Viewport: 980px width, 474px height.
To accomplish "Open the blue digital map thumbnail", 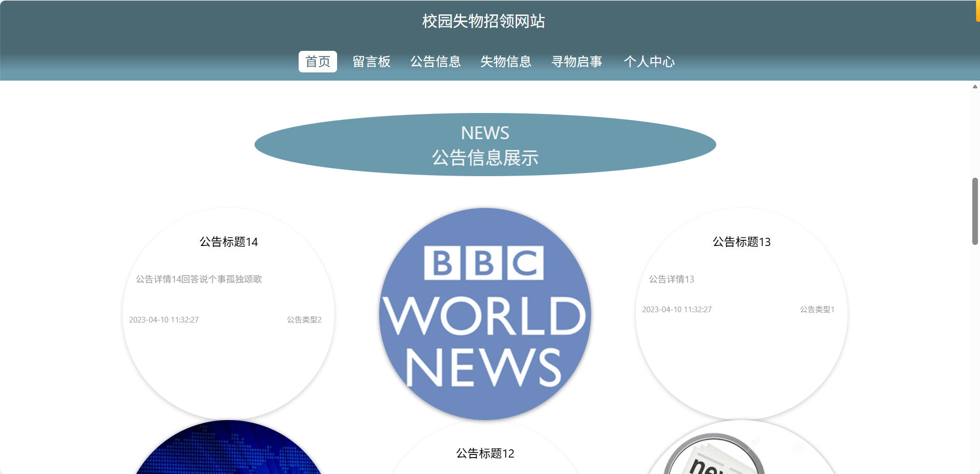I will pos(229,447).
